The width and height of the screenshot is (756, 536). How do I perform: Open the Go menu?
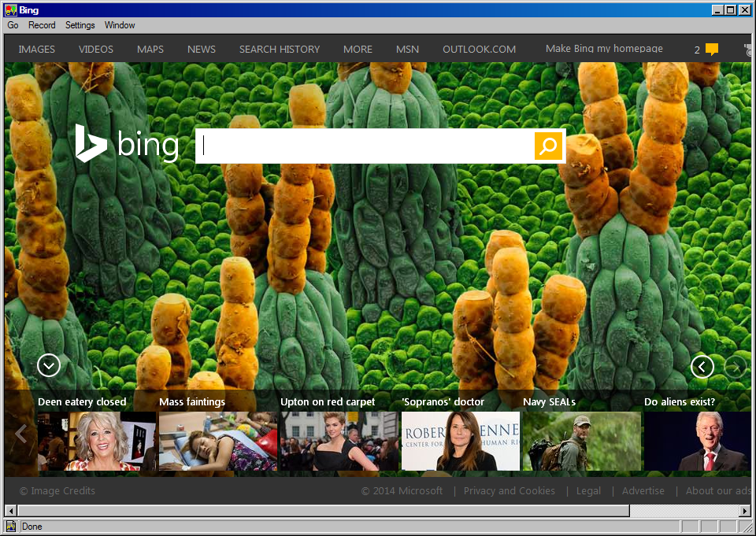pyautogui.click(x=13, y=25)
